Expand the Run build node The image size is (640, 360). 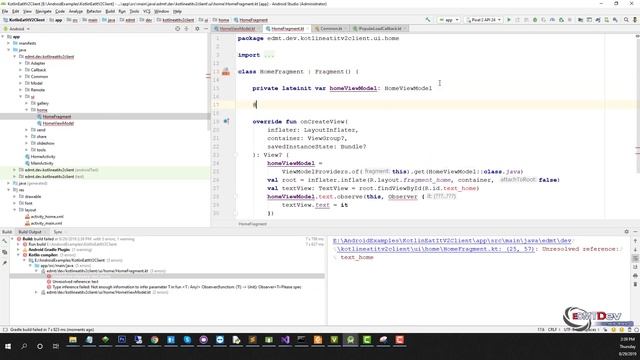(x=18, y=244)
